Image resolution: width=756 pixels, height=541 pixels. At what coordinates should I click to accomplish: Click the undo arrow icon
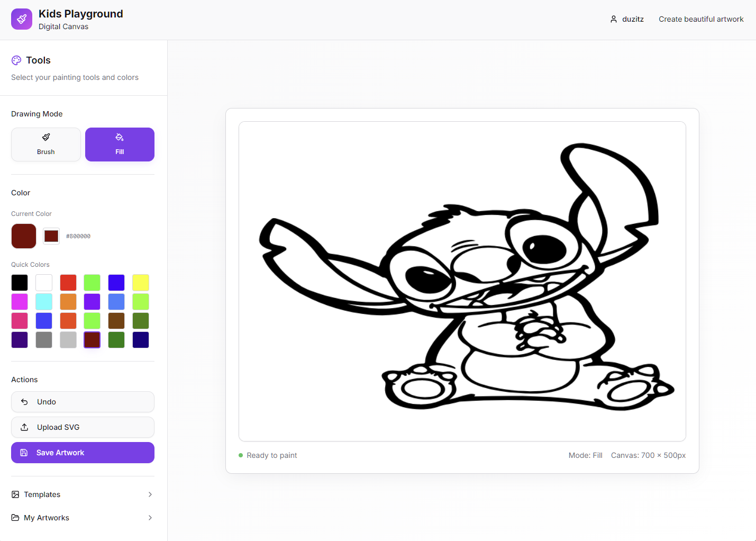24,402
